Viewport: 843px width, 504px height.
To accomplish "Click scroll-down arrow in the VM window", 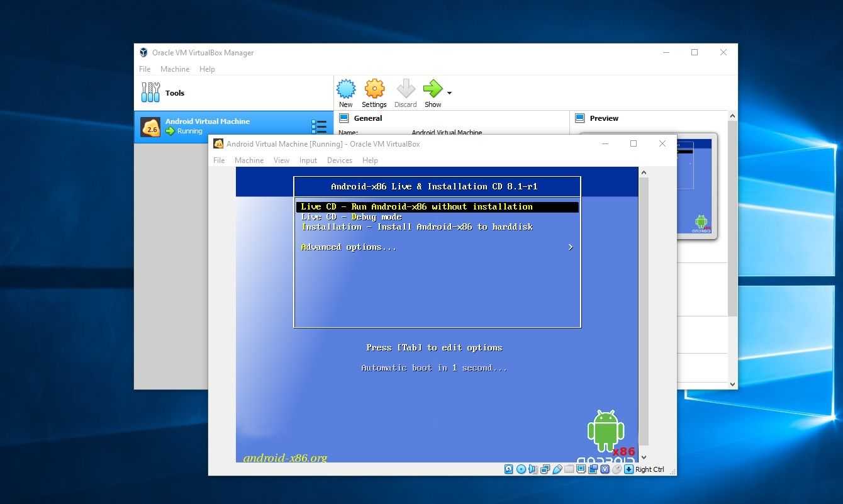I will (643, 457).
